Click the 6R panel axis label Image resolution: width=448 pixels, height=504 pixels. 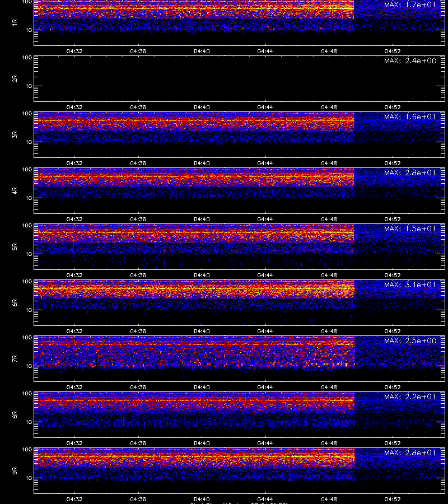tap(15, 303)
